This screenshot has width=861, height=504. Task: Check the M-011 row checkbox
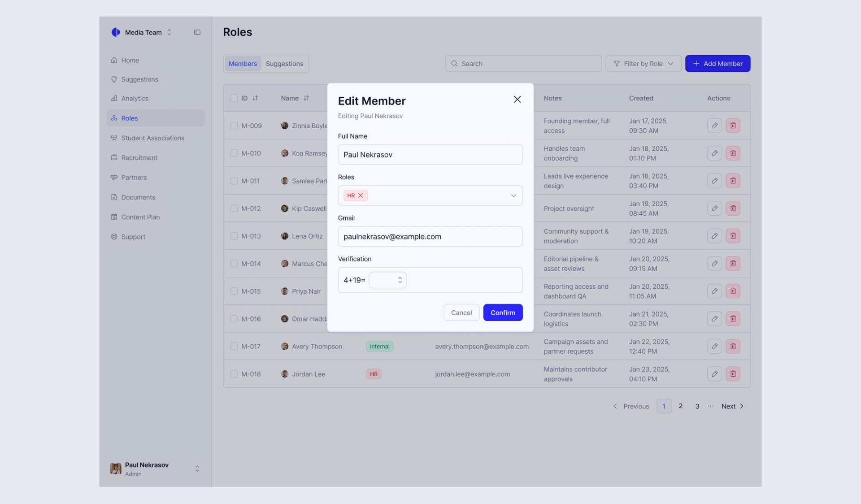(234, 181)
